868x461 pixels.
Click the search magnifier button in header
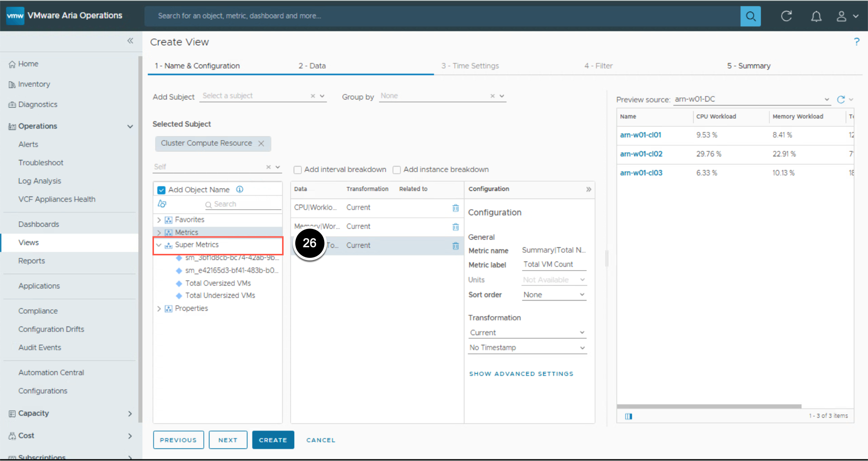tap(750, 16)
